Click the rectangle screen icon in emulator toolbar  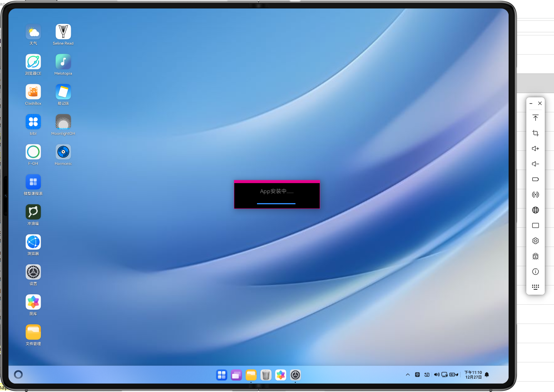[536, 225]
